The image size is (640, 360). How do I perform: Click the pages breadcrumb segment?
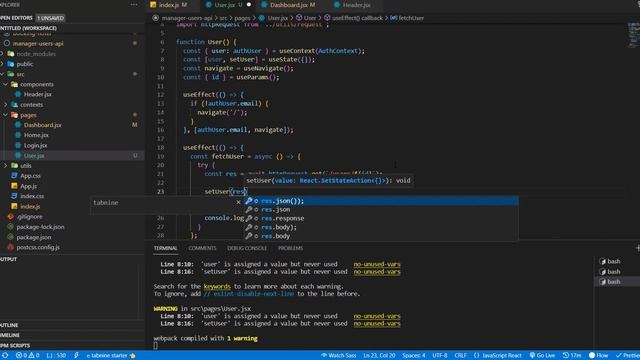click(242, 18)
